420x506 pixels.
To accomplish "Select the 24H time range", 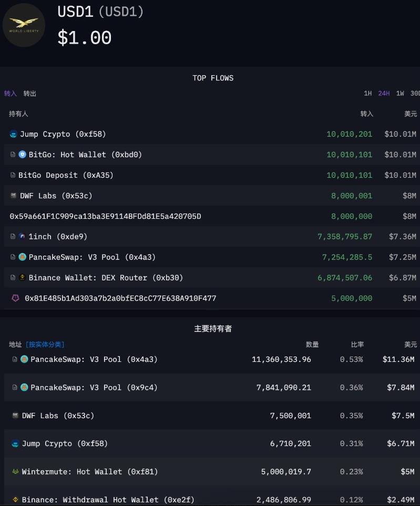I will tap(384, 94).
